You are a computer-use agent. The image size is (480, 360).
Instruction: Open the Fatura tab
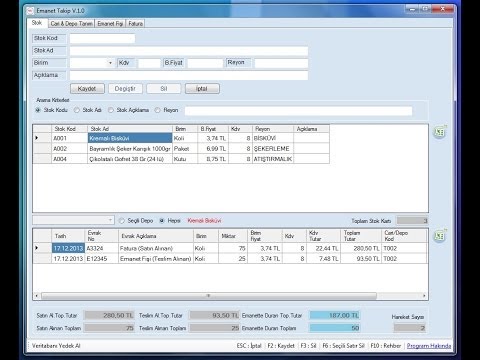135,24
